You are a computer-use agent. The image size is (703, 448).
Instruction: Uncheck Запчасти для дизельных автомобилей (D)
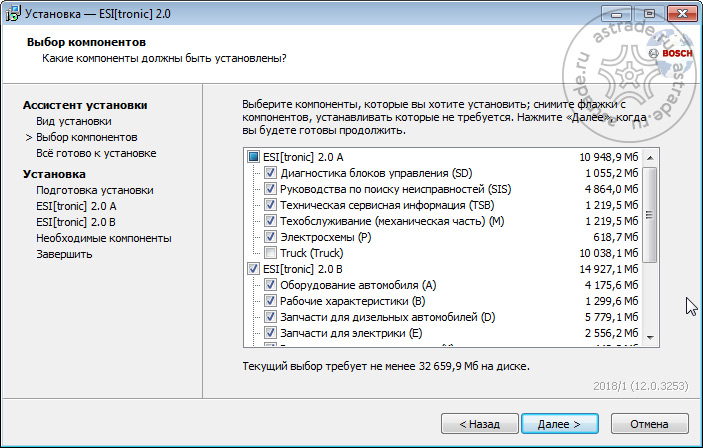pyautogui.click(x=270, y=317)
